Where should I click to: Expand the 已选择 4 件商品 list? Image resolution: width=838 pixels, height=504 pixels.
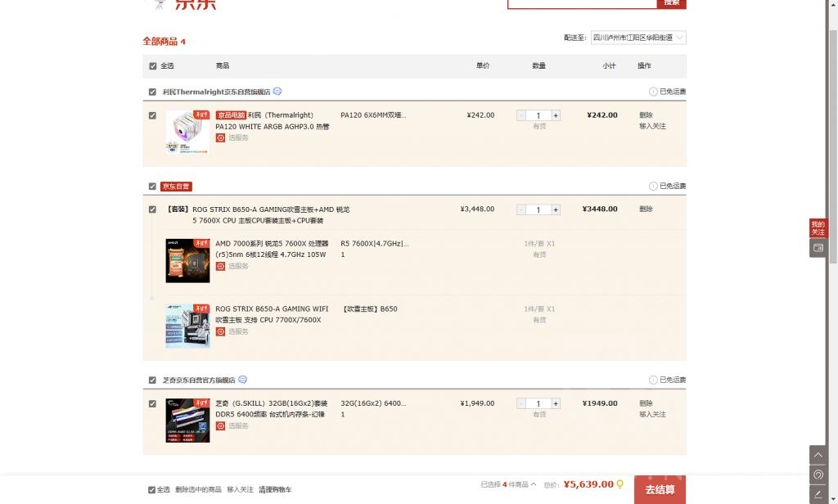(x=508, y=484)
